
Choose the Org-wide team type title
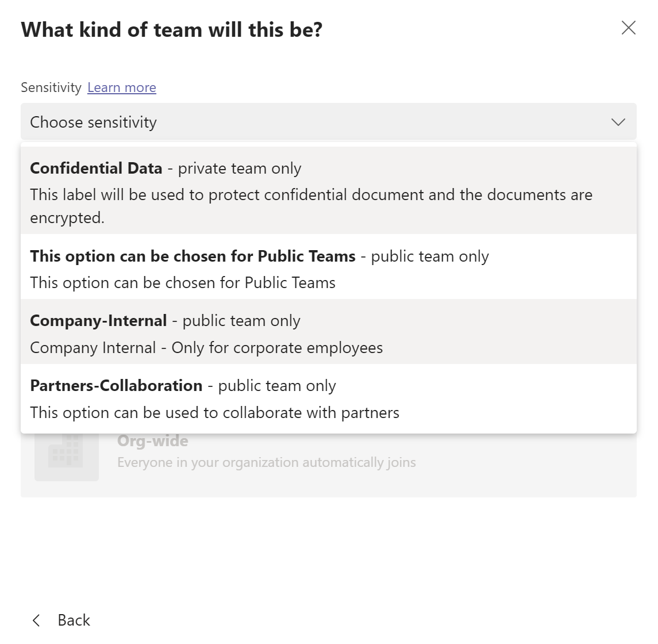coord(153,441)
